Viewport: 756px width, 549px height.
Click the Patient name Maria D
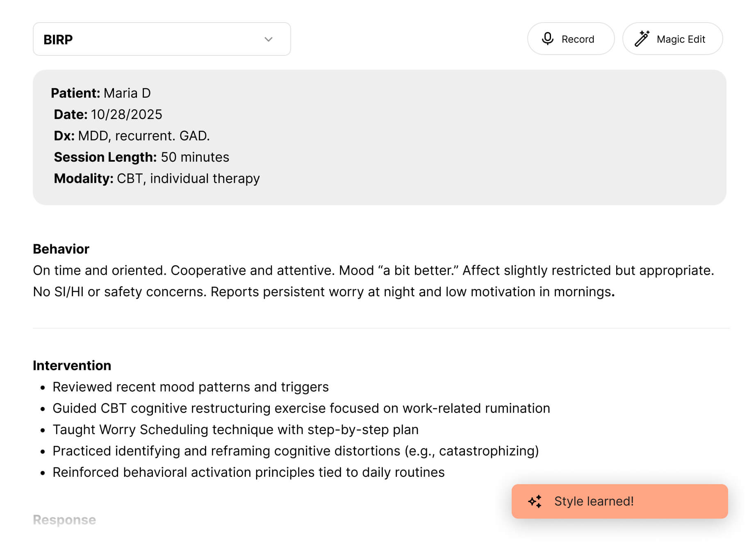(x=127, y=93)
